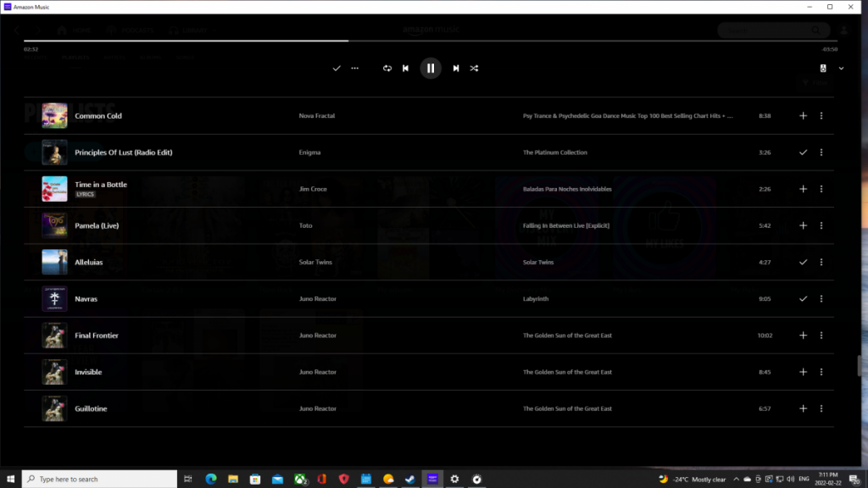The height and width of the screenshot is (488, 868).
Task: Toggle repeat playback mode
Action: point(387,68)
